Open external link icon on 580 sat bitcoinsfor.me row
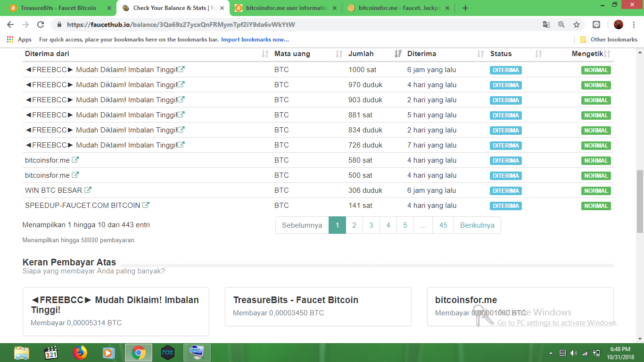The width and height of the screenshot is (644, 362). point(75,160)
